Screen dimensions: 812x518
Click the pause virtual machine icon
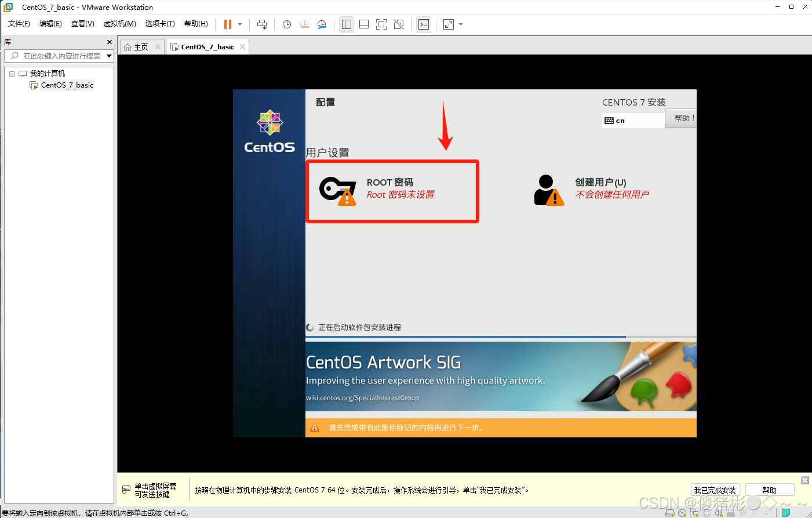(x=228, y=24)
